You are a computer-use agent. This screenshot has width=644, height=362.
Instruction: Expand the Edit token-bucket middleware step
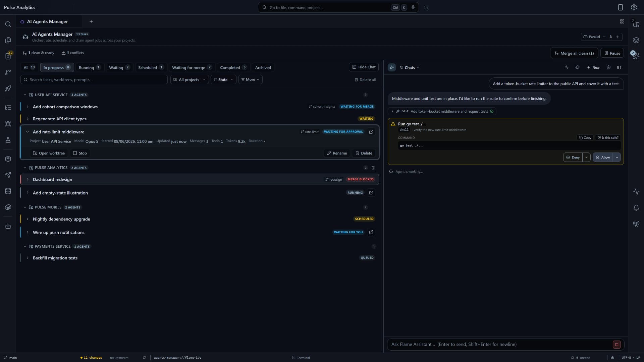[392, 111]
